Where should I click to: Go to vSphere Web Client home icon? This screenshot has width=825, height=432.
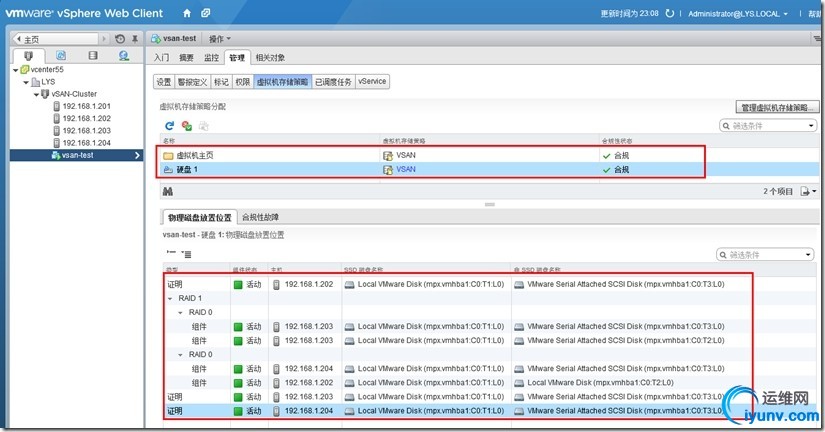(x=187, y=13)
